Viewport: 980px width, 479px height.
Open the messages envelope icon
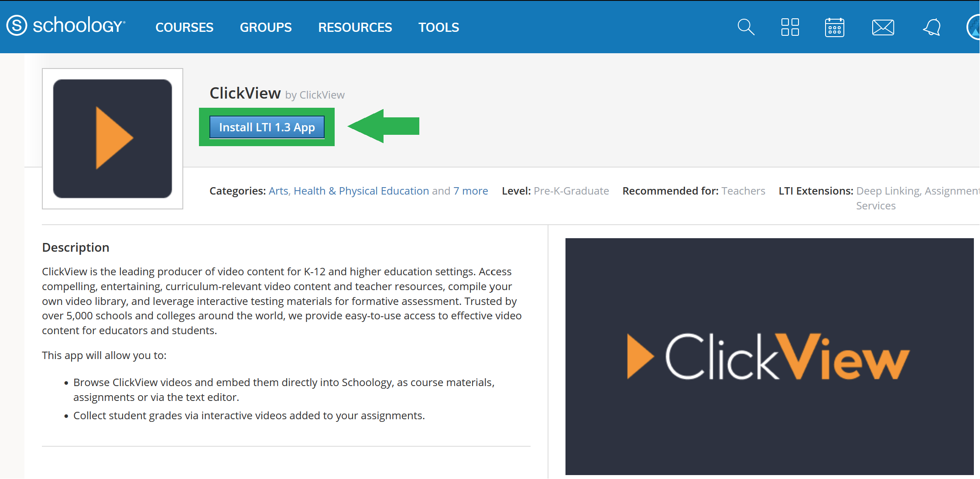click(883, 27)
